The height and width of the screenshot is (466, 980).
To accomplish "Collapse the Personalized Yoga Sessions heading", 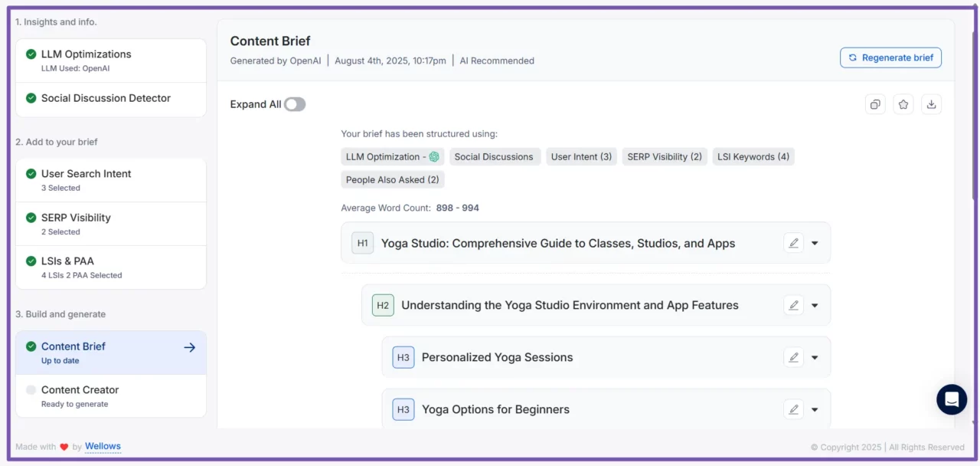I will click(815, 356).
